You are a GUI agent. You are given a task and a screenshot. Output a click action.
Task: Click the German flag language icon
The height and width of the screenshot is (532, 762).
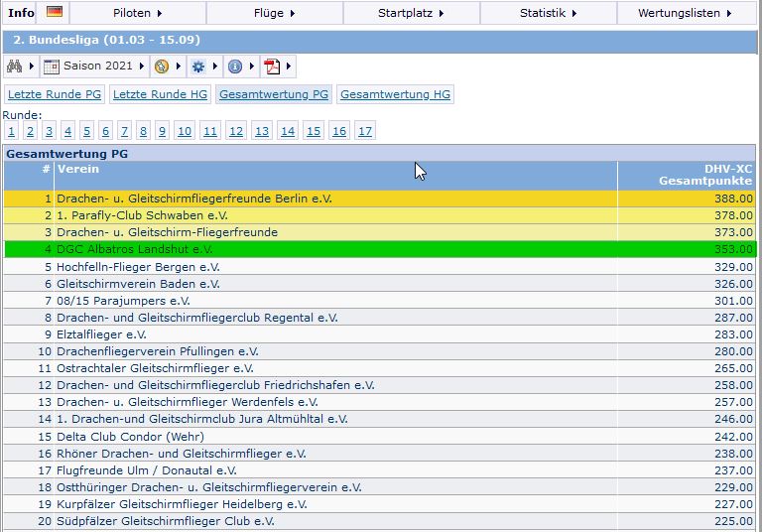pos(55,11)
